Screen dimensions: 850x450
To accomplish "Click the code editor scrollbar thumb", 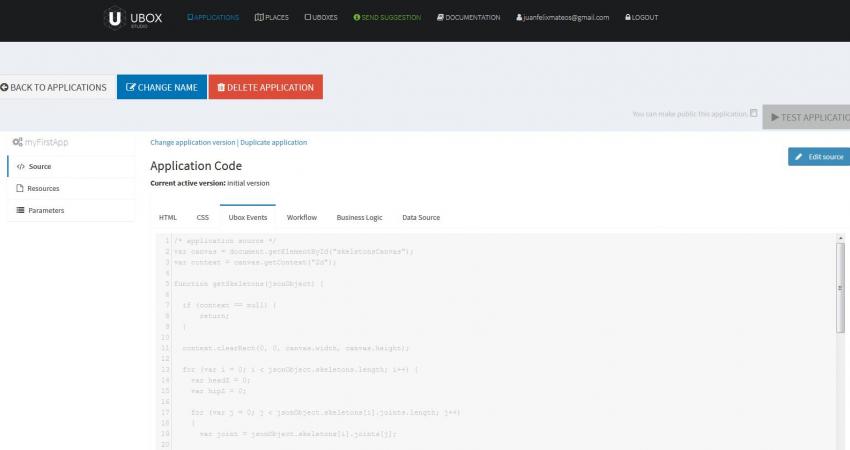I will 840,287.
